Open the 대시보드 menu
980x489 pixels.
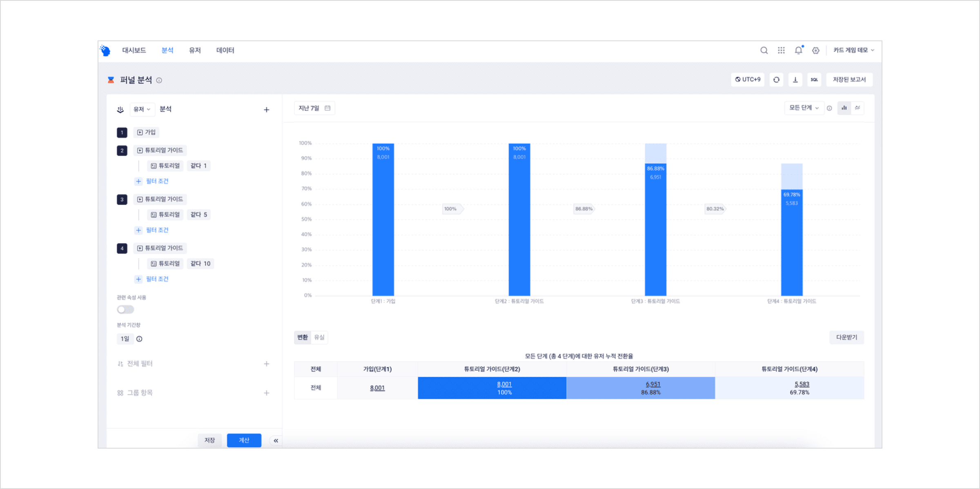pos(134,50)
